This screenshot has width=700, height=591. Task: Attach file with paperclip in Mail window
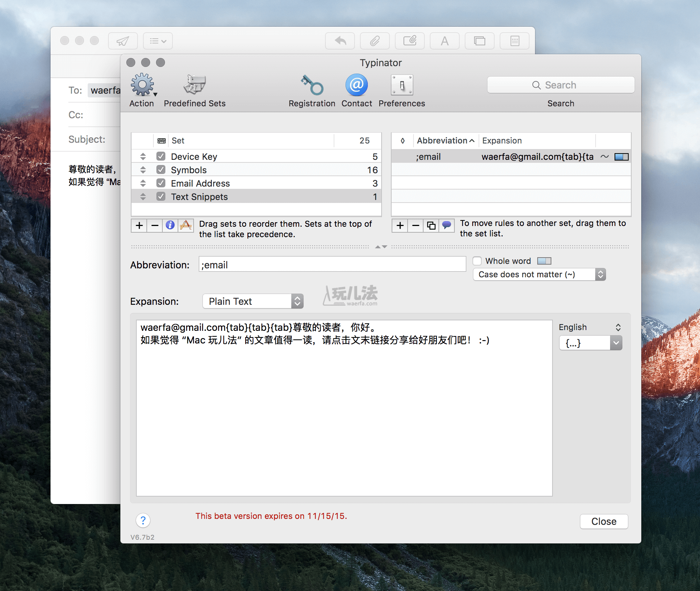(x=375, y=41)
